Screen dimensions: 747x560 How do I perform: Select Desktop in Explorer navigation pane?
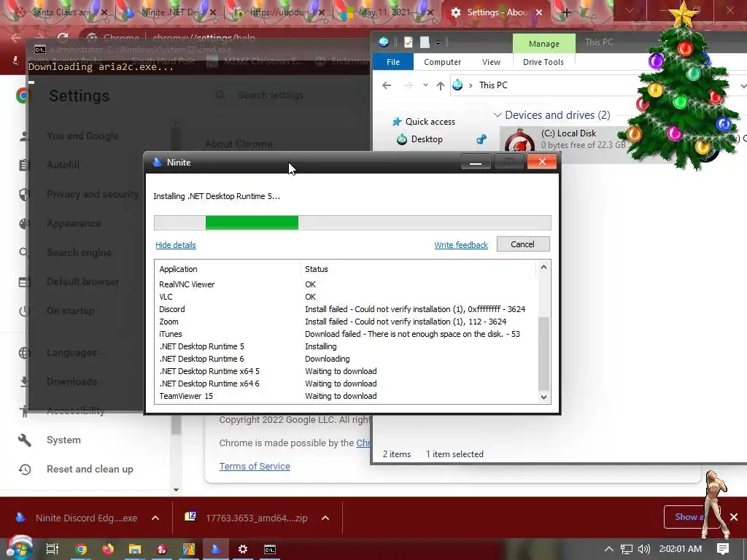coord(427,139)
